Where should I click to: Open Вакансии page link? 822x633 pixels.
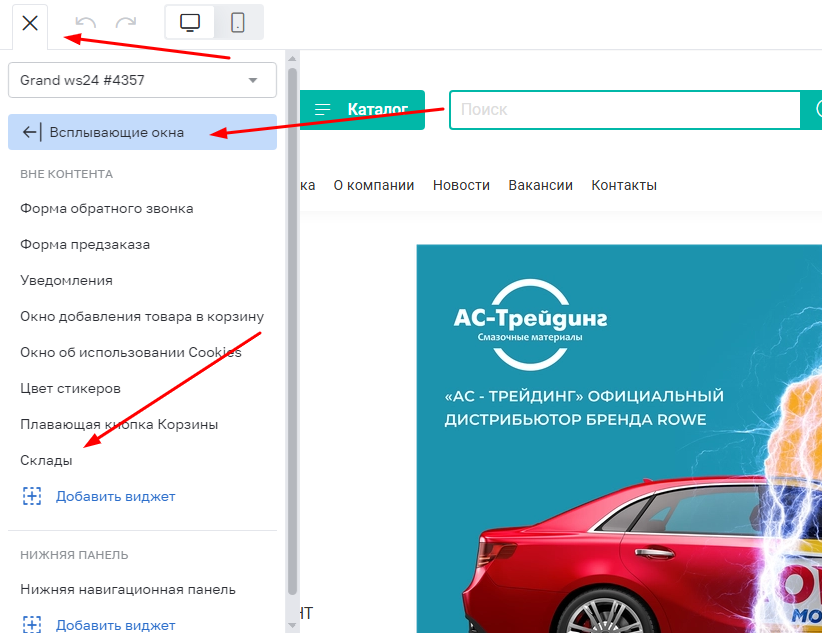click(x=540, y=185)
